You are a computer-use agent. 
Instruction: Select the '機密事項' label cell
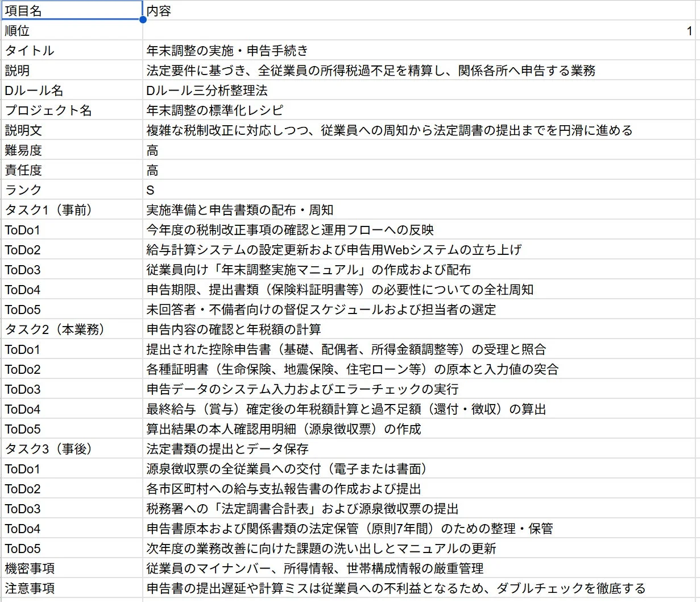(x=71, y=568)
